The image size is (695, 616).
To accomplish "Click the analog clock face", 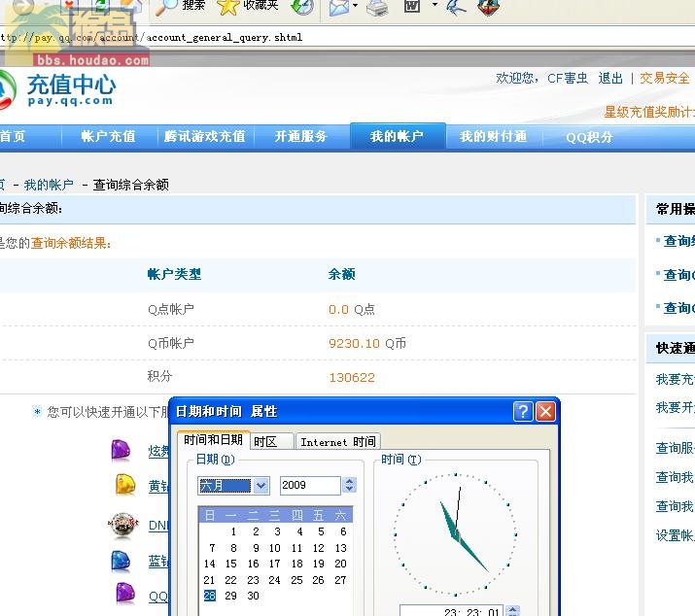I will pyautogui.click(x=455, y=534).
